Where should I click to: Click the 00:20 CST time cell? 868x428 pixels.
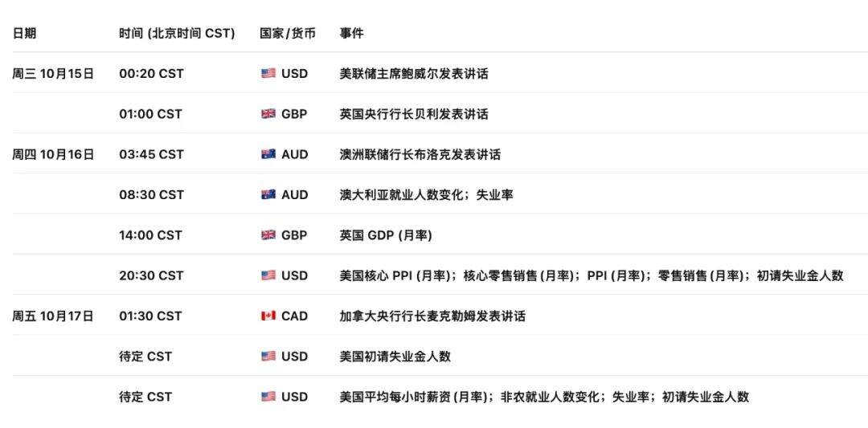click(x=151, y=74)
